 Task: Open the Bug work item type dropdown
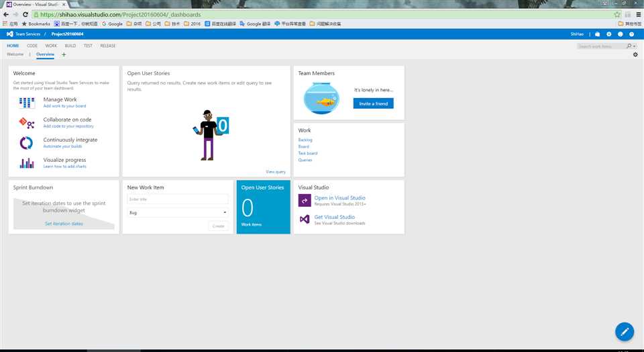click(178, 212)
